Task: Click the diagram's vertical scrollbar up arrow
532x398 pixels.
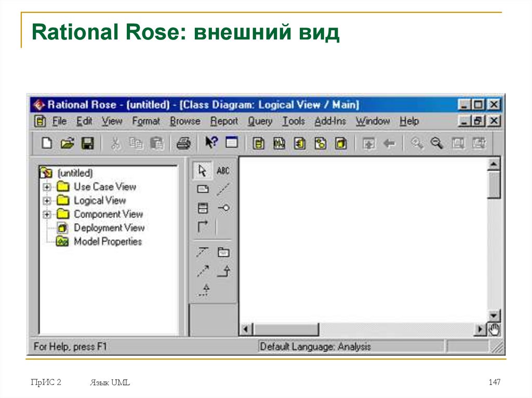Action: point(494,165)
